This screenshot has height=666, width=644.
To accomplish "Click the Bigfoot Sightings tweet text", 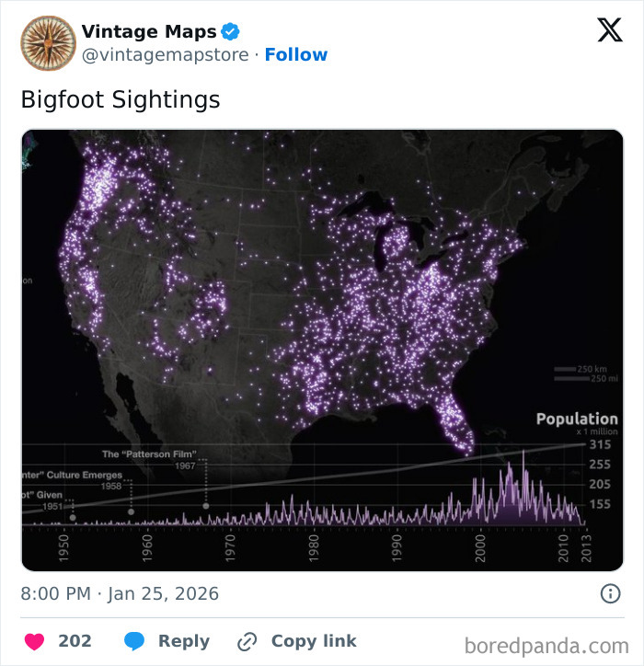I will (121, 99).
